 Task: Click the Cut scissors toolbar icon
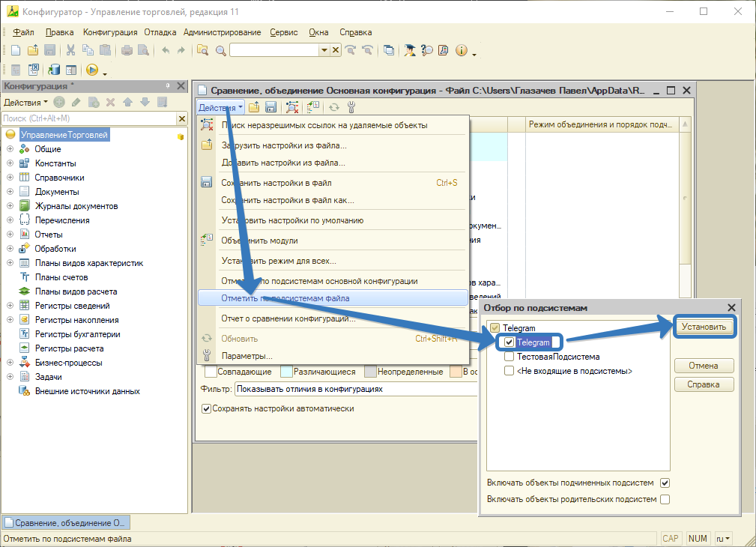pos(70,50)
